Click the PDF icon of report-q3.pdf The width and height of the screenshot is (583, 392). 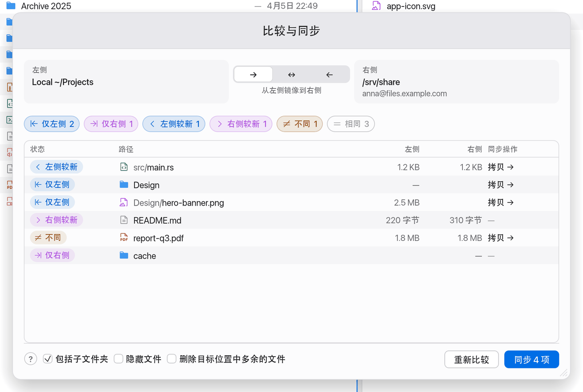point(124,238)
